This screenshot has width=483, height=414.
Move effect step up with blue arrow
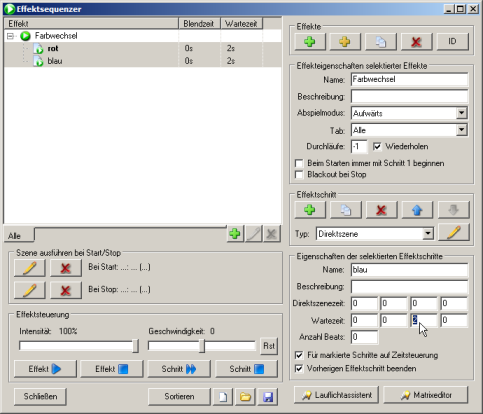click(x=417, y=210)
